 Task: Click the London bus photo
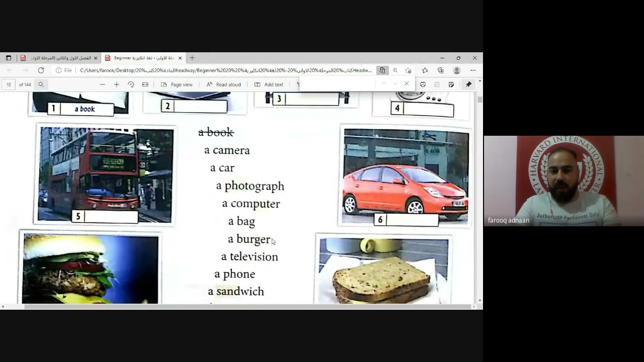(106, 175)
